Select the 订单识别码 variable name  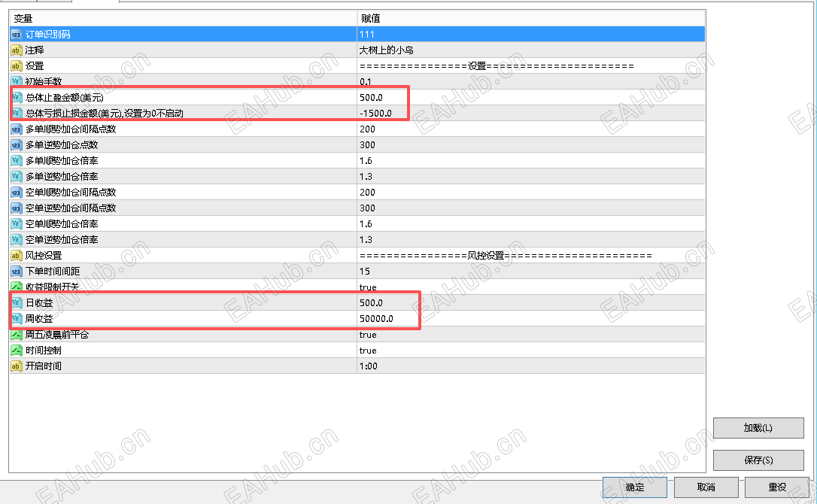[x=48, y=35]
